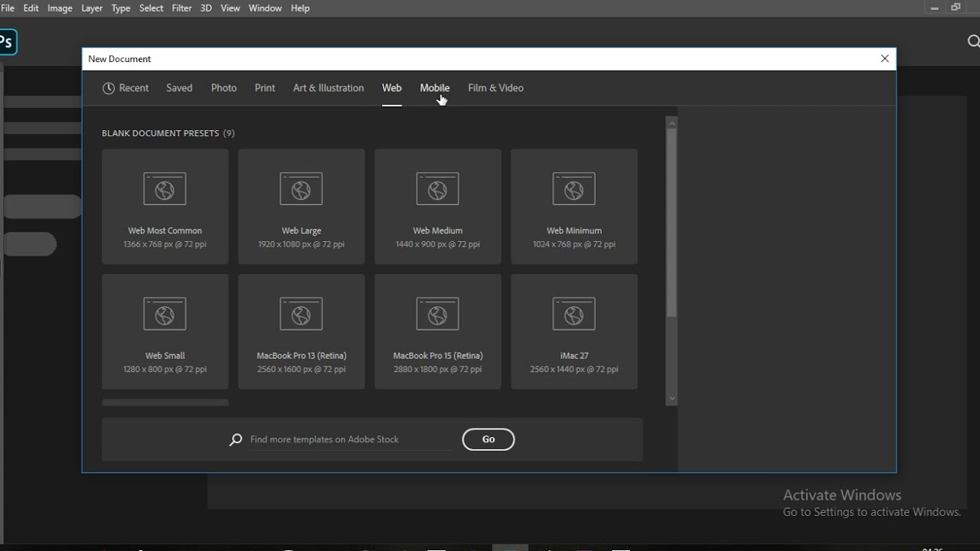Open the Window menu
The image size is (980, 551).
[x=265, y=8]
